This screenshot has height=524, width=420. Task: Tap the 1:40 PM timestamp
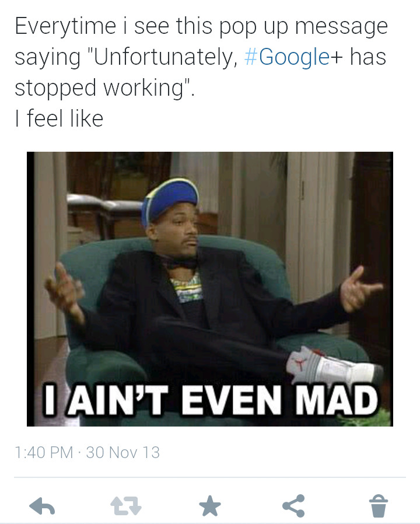tap(44, 452)
